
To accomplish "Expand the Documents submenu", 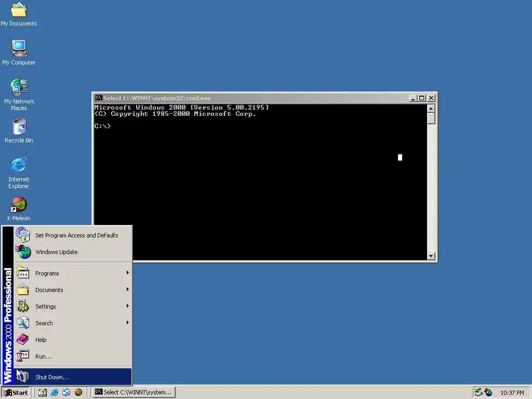I will (x=73, y=290).
